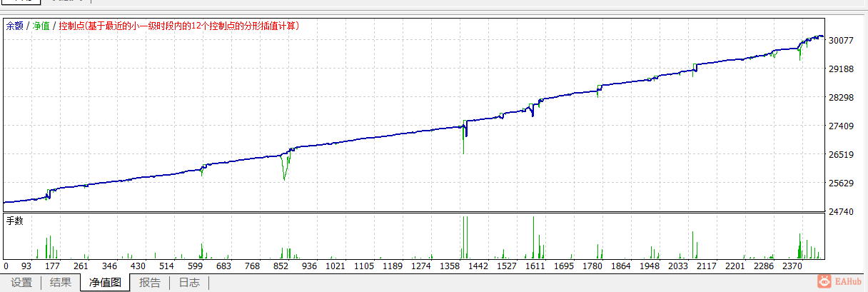The height and width of the screenshot is (292, 868).
Task: Open the 设置 tab
Action: point(21,283)
